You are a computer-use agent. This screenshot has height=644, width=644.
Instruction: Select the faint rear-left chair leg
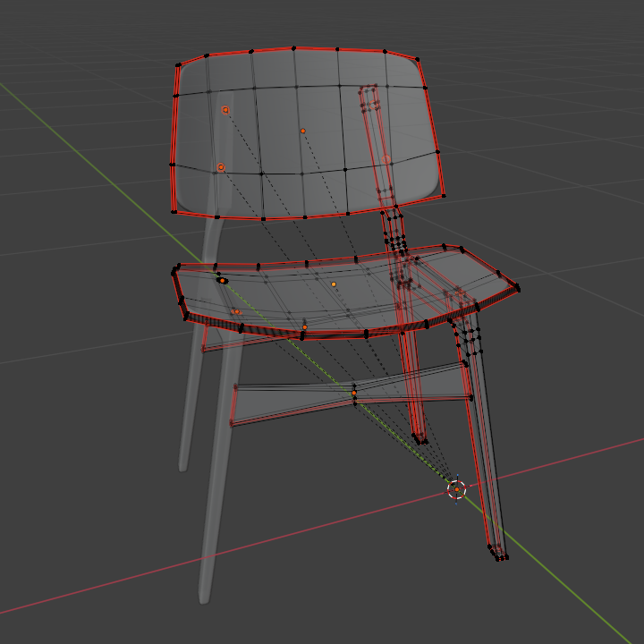click(x=189, y=402)
